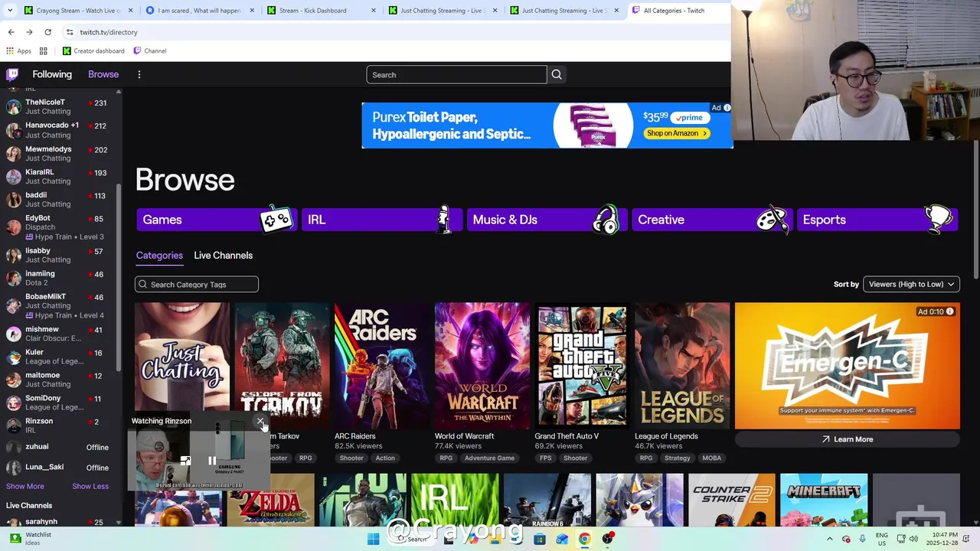Open the League of Legends title link
The height and width of the screenshot is (551, 980).
[666, 436]
